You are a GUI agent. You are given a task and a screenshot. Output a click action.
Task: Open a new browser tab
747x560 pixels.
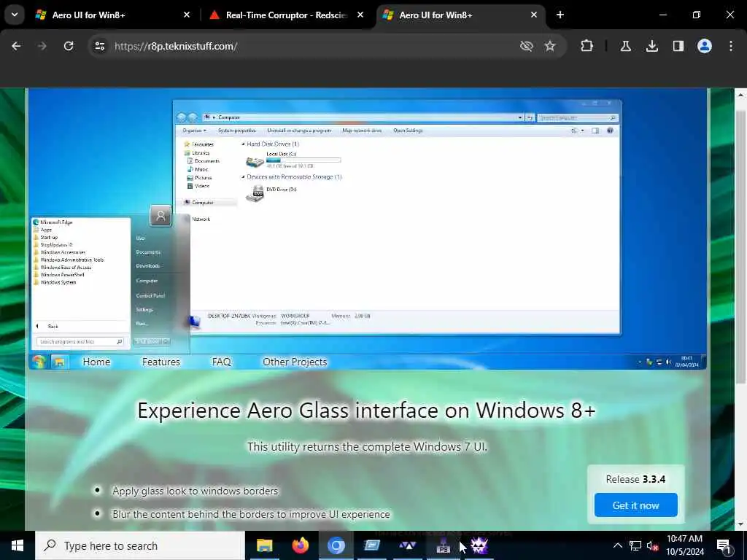pos(560,15)
